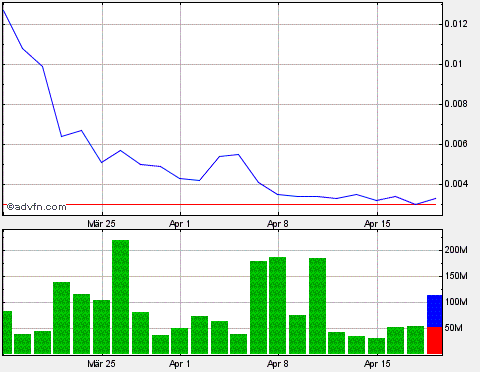
Task: Click the 150M volume axis label
Action: (x=456, y=276)
